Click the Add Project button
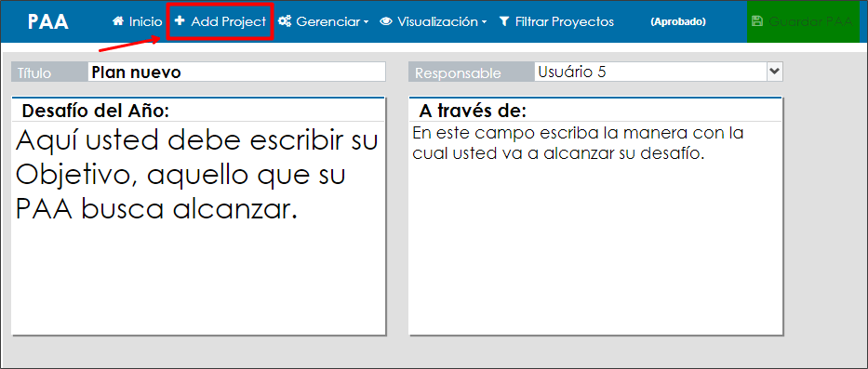Screen dimensions: 868x369 coord(220,21)
